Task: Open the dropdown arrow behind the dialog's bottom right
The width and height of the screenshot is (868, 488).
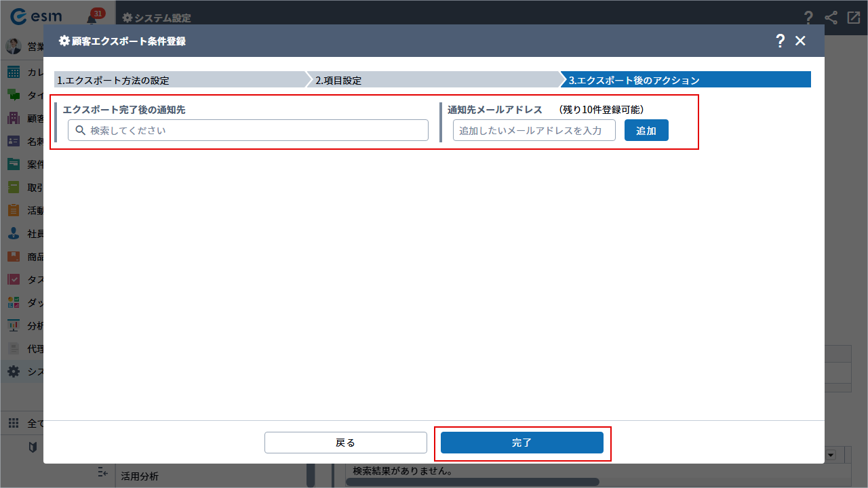Action: [x=830, y=455]
